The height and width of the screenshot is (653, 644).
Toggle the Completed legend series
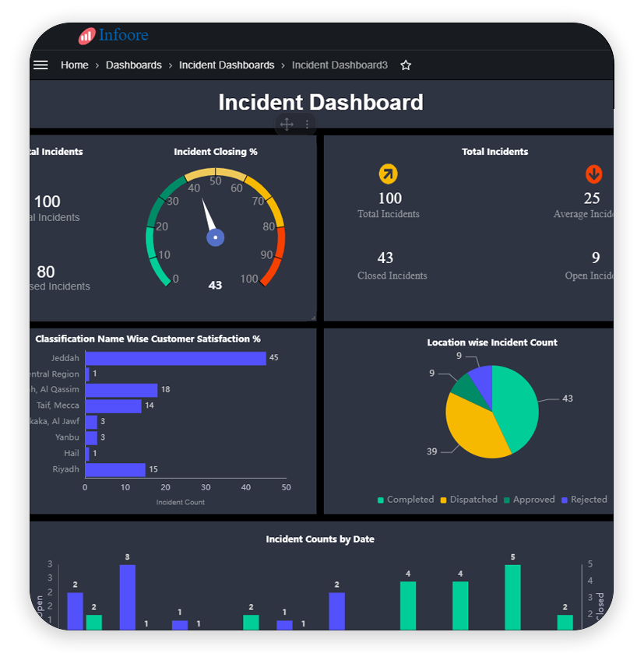(x=406, y=500)
